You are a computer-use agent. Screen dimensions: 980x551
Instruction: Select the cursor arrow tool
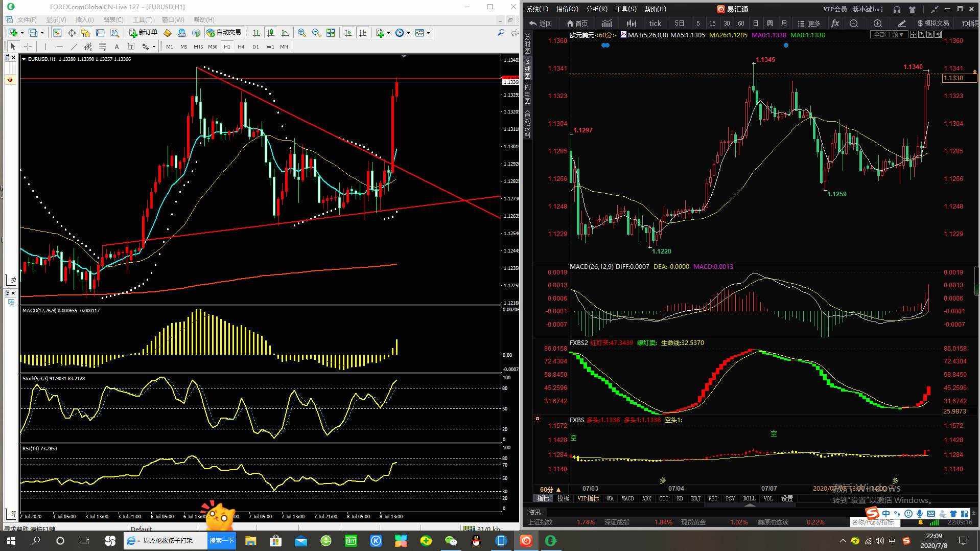click(x=13, y=47)
